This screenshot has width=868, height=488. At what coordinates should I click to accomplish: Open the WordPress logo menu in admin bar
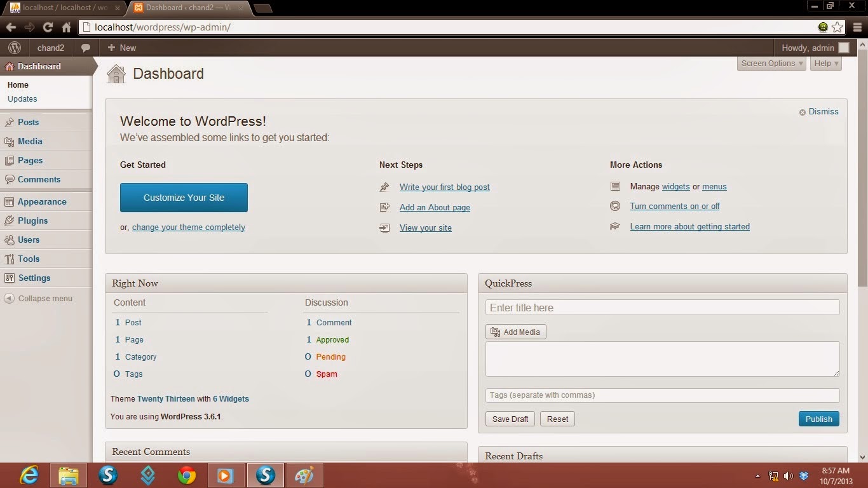(15, 48)
